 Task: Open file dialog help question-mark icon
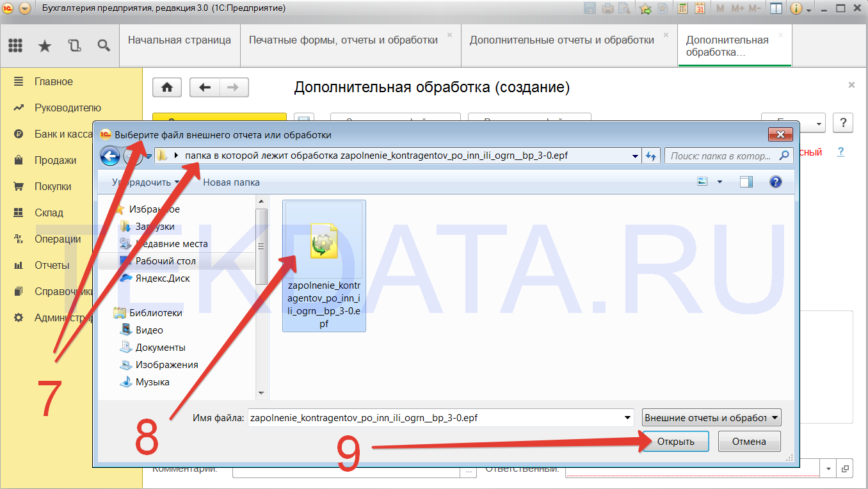pyautogui.click(x=776, y=182)
